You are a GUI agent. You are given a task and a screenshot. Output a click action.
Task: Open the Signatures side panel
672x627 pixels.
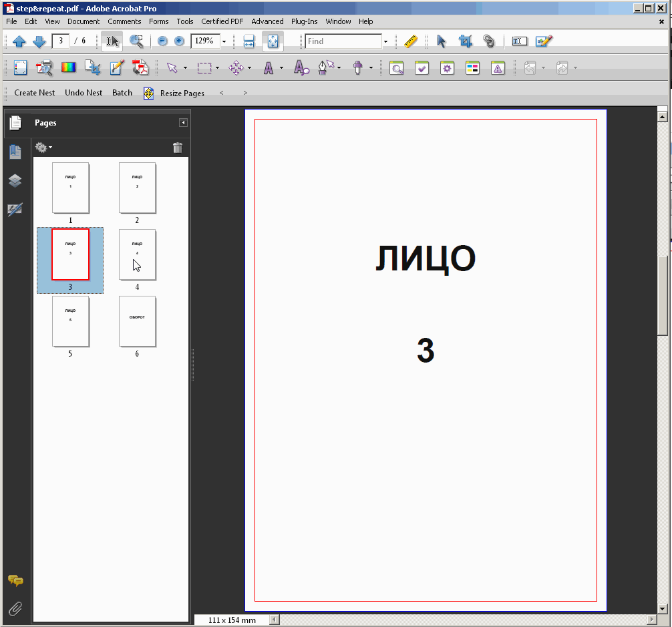pos(15,210)
